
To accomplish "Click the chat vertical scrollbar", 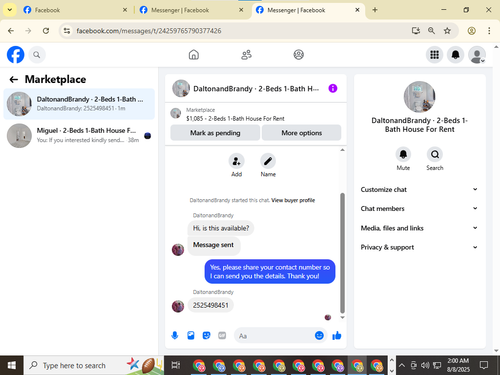I will (x=342, y=253).
